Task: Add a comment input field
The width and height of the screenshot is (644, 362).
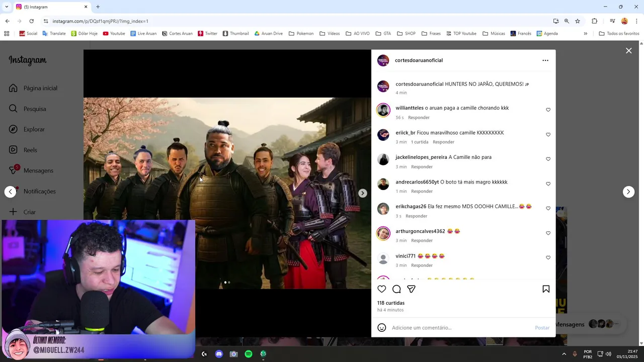Action: [x=460, y=328]
